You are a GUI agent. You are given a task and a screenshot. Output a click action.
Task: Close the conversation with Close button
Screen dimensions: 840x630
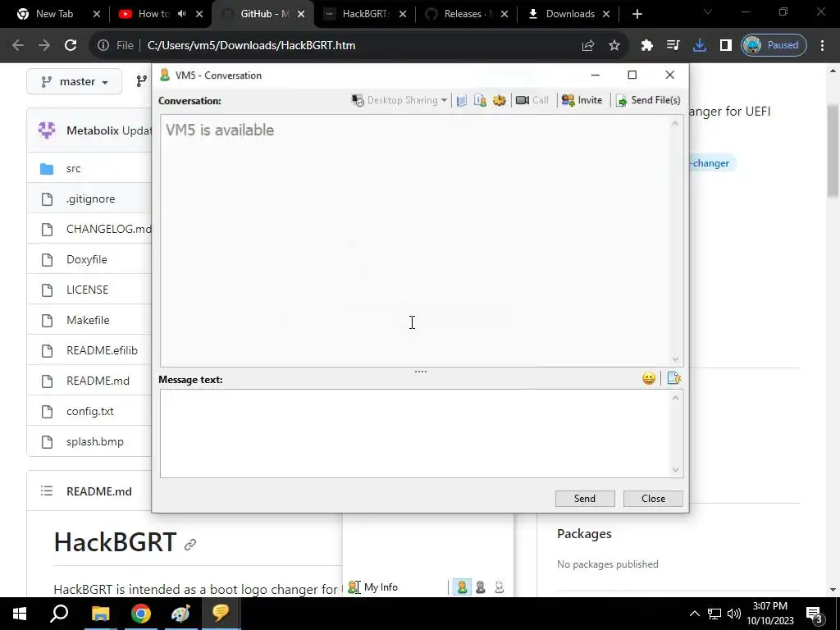coord(653,499)
